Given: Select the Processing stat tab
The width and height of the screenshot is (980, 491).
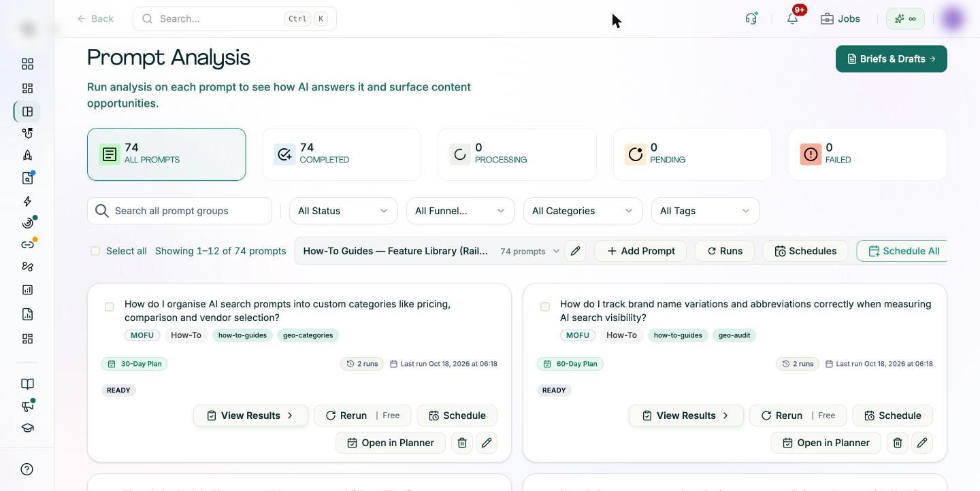Looking at the screenshot, I should [517, 154].
